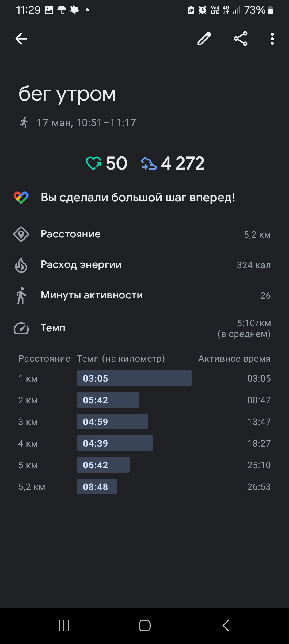Image resolution: width=289 pixels, height=644 pixels.
Task: Go back with the top-left arrow
Action: pos(21,39)
